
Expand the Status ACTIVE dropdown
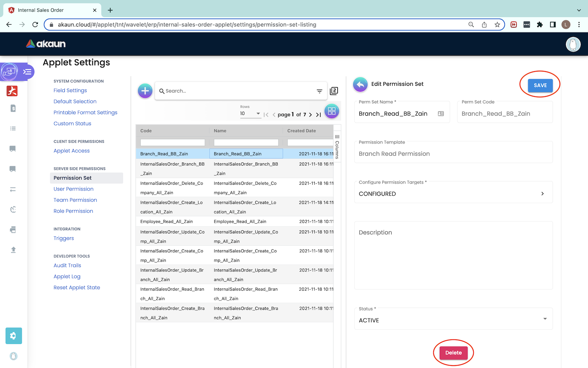[545, 319]
